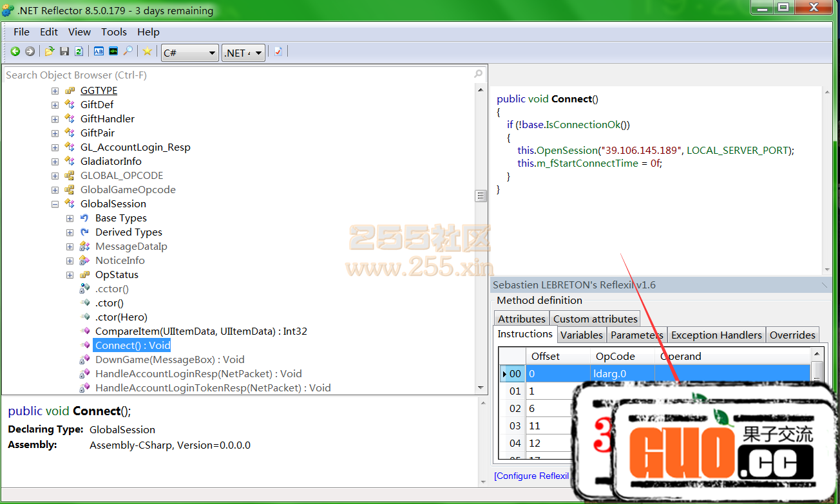
Task: Click the Reflexil checkmark toolbar icon
Action: (278, 51)
